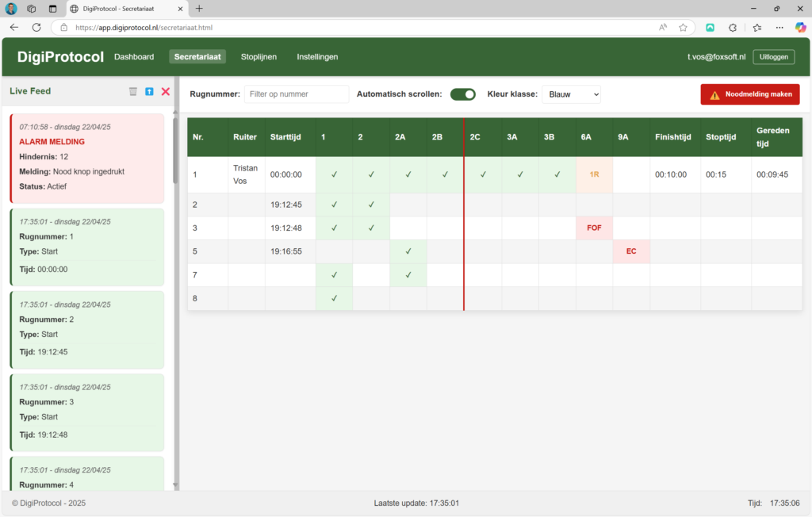Open the browser extensions puzzle icon

(732, 28)
